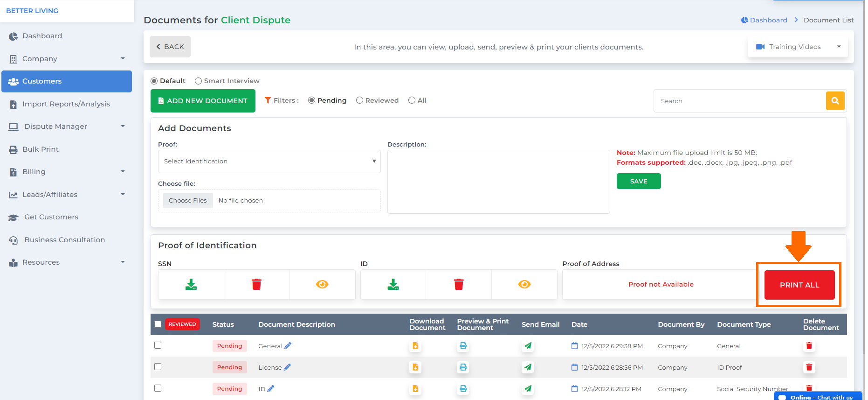
Task: Click the green SAVE button
Action: (x=639, y=181)
